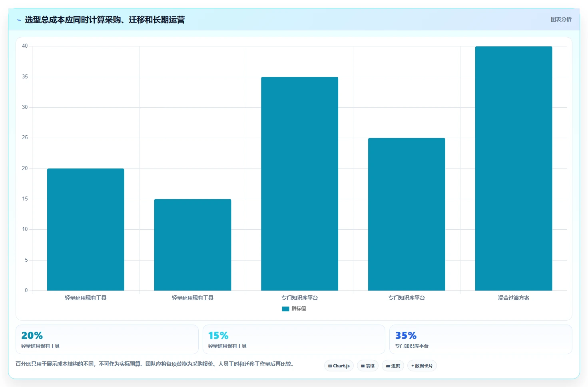Click the y-axis value 30

(25, 107)
